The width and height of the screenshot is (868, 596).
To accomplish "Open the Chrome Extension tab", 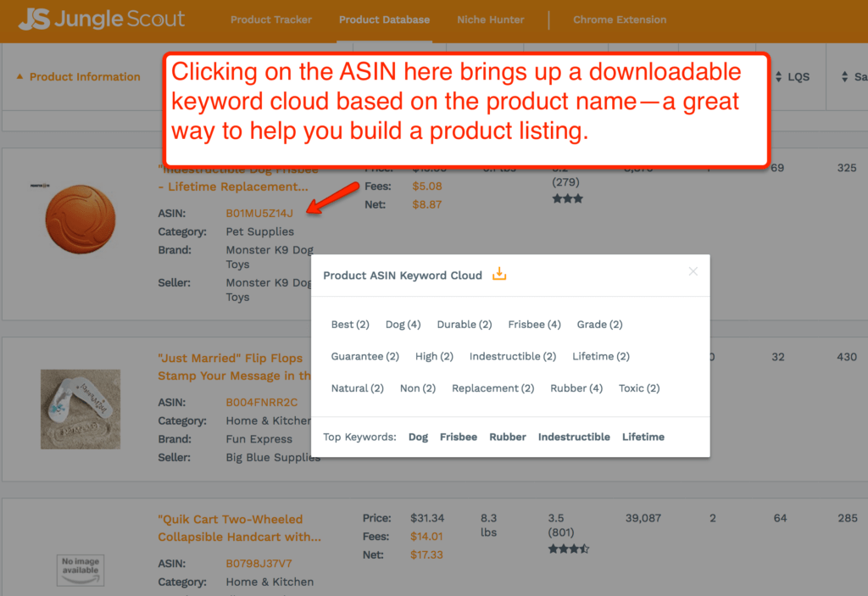I will pyautogui.click(x=620, y=19).
